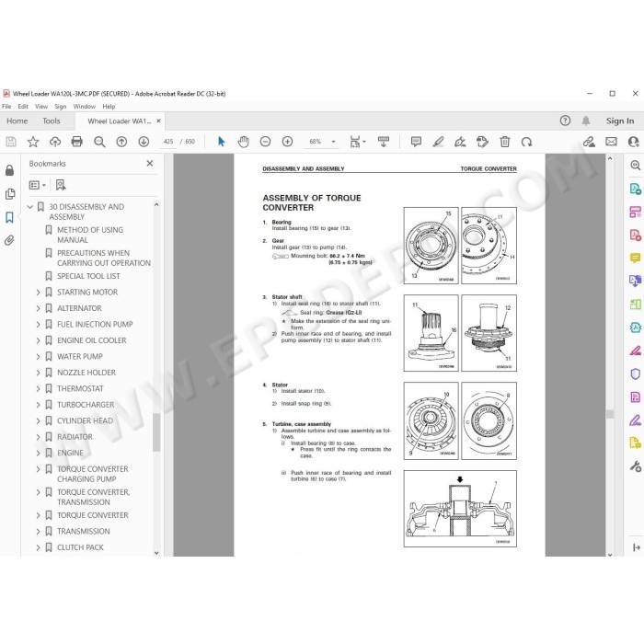Close the Bookmarks panel

point(150,164)
